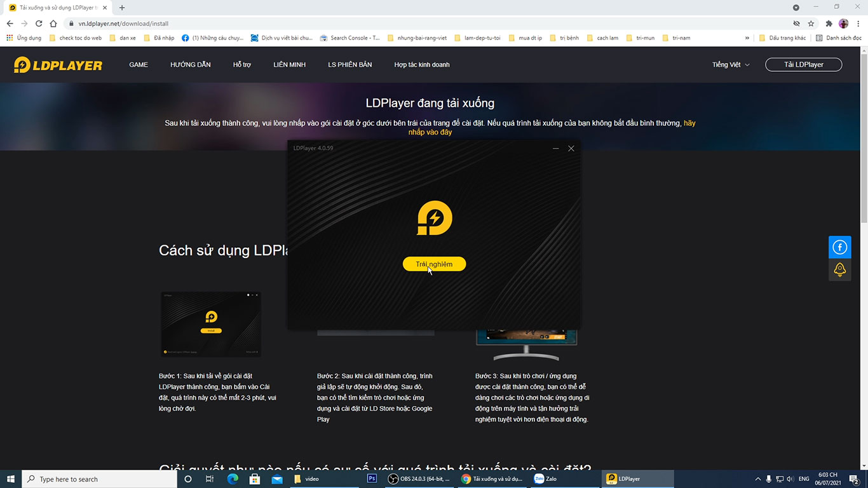The height and width of the screenshot is (488, 868).
Task: Click the Windows search box
Action: coord(100,479)
